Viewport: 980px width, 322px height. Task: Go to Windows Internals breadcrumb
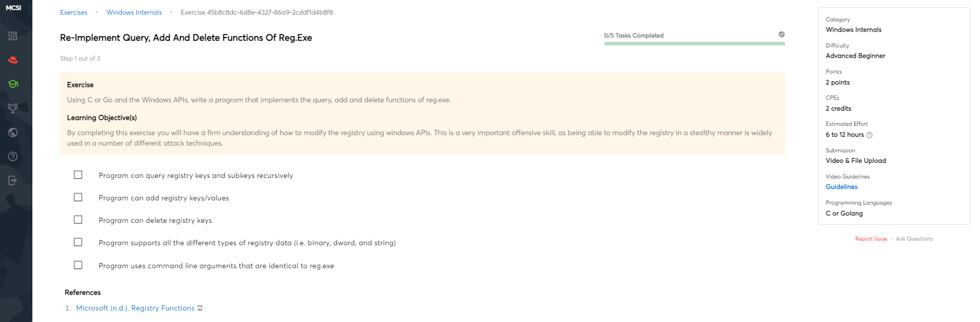click(x=134, y=13)
